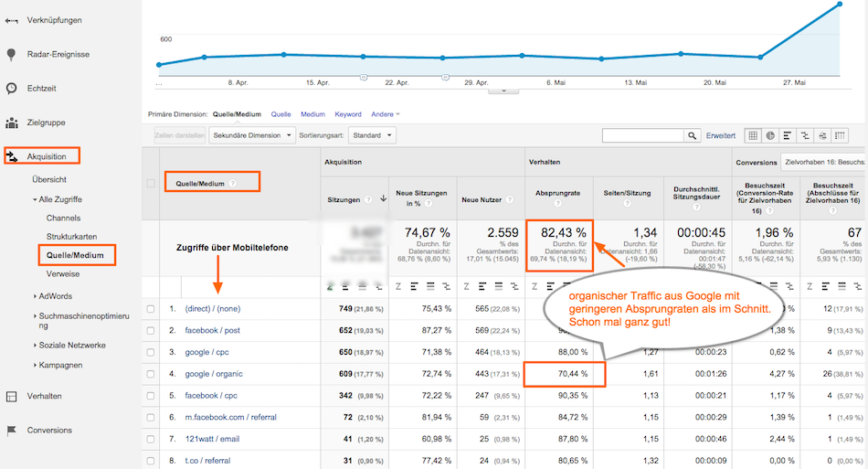Click the table data view icon

pyautogui.click(x=753, y=135)
